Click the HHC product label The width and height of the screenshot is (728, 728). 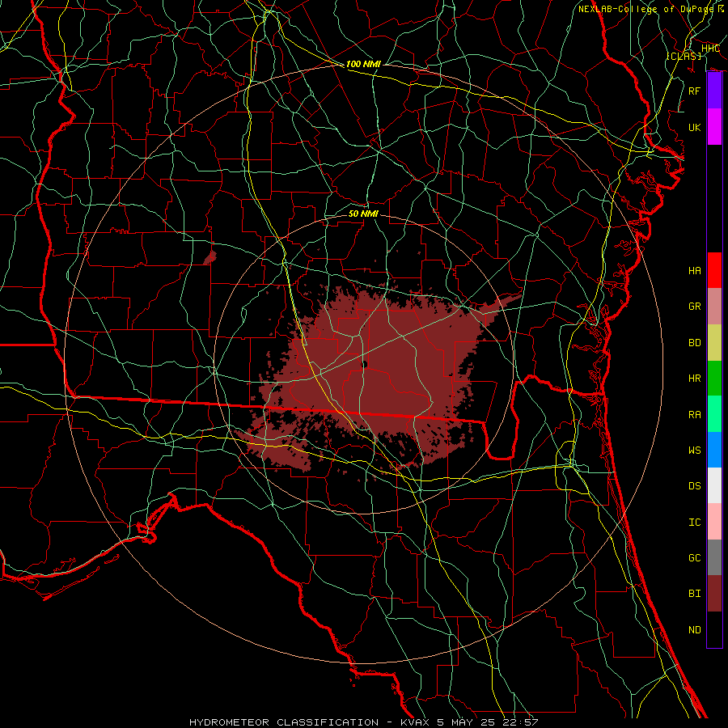pos(710,49)
